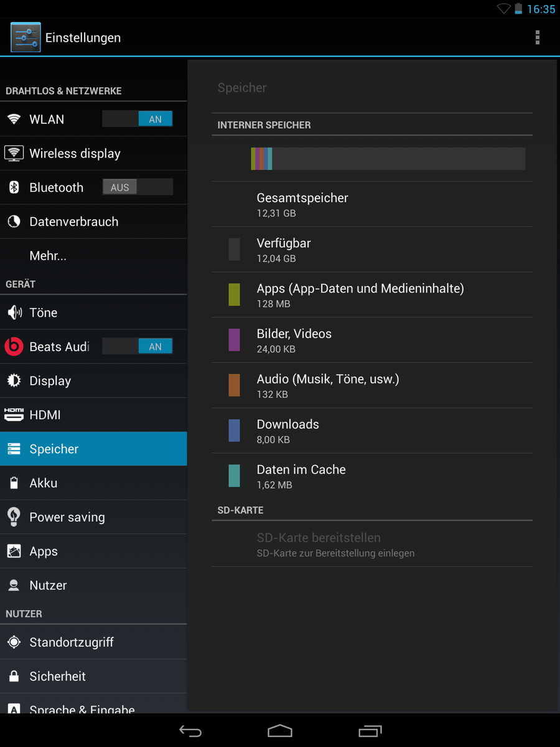Tap the Einstellungen app icon
The height and width of the screenshot is (747, 560).
[x=26, y=37]
